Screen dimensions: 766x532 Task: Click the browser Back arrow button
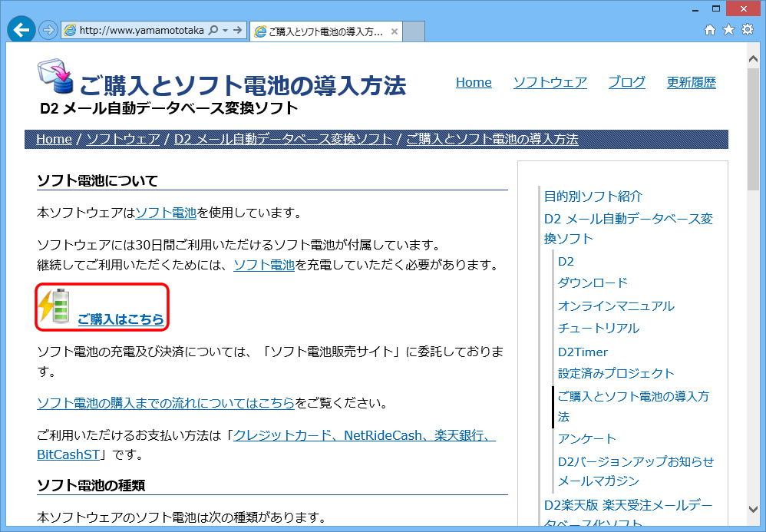21,29
